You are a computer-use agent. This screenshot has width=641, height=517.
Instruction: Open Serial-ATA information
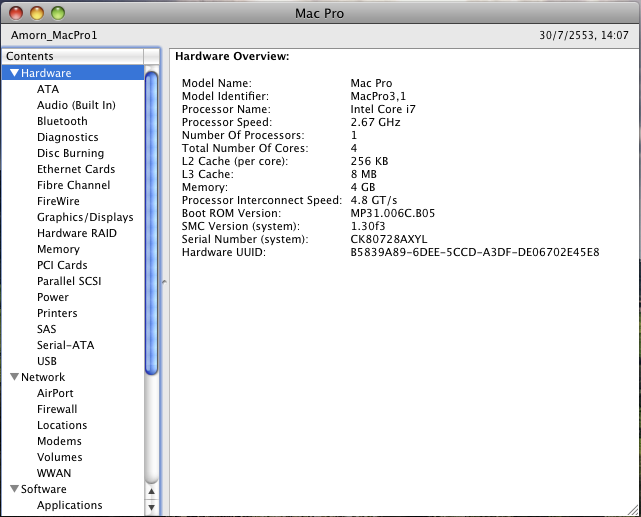click(x=65, y=345)
